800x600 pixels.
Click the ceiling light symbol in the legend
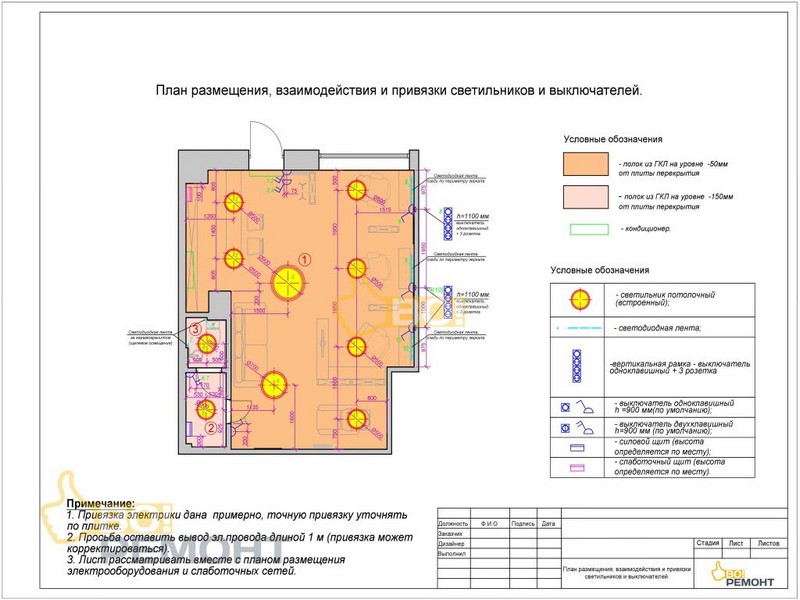[x=580, y=299]
